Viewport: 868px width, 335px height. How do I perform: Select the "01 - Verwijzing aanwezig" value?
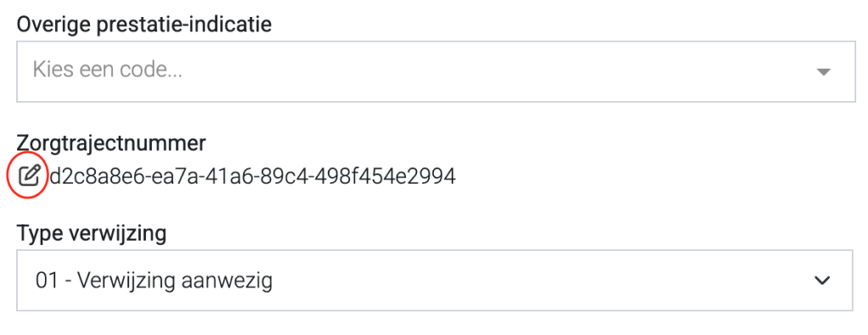(x=154, y=281)
